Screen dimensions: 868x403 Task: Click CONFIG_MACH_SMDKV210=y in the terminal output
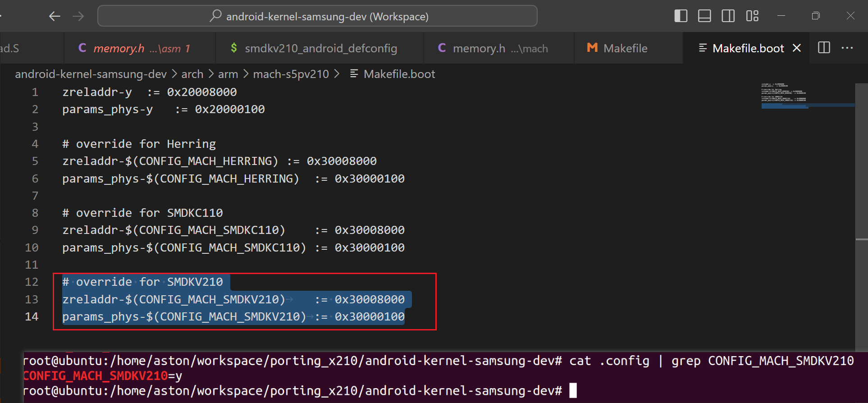point(103,376)
